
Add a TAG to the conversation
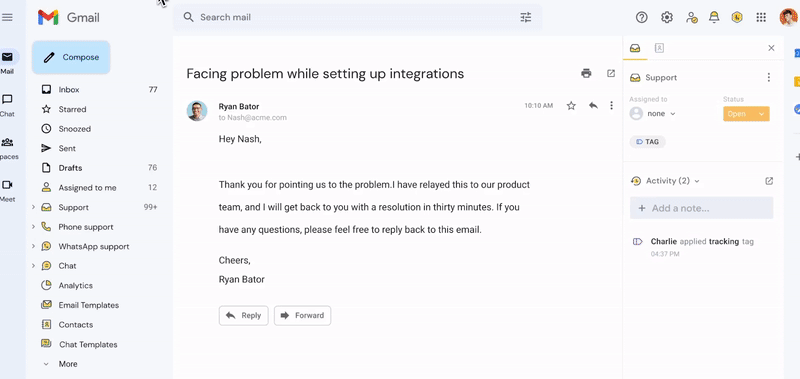[x=647, y=142]
